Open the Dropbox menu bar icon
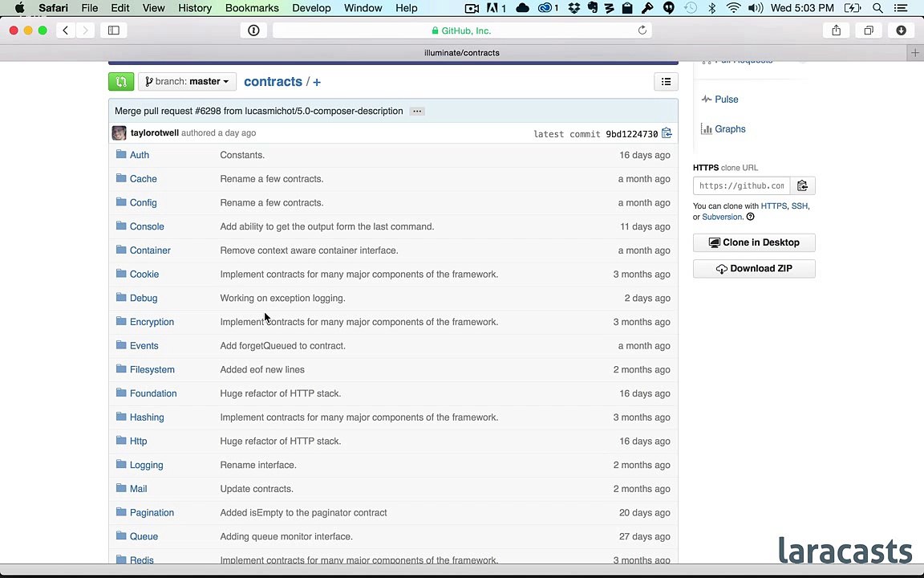The image size is (924, 578). (574, 8)
